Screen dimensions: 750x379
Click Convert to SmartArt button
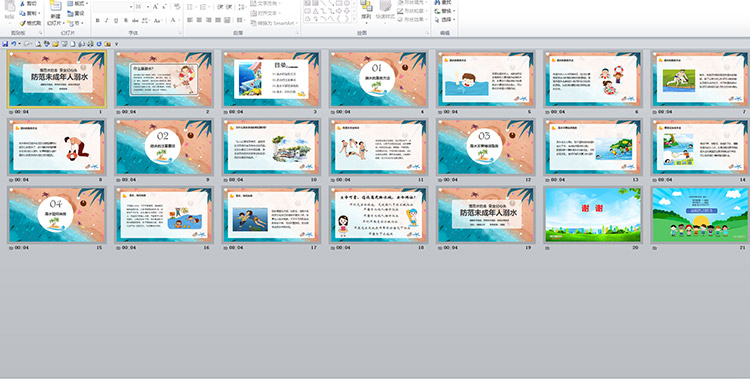pos(274,23)
